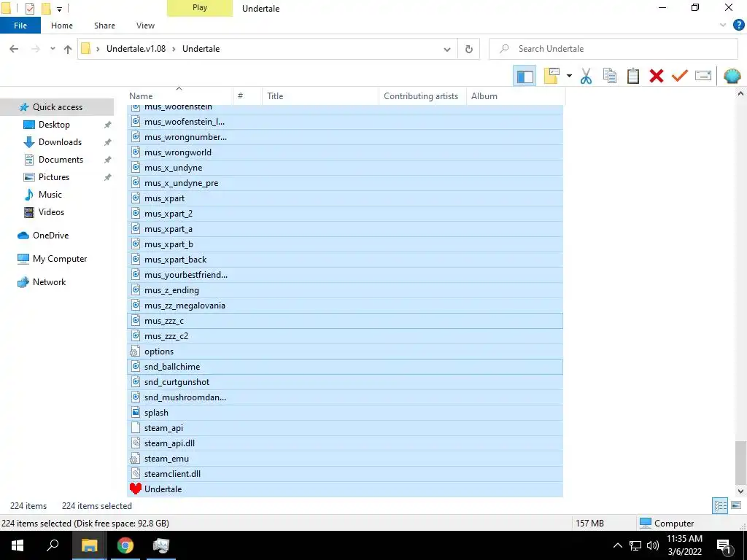747x560 pixels.
Task: Cut selection with the scissors icon
Action: pyautogui.click(x=586, y=76)
